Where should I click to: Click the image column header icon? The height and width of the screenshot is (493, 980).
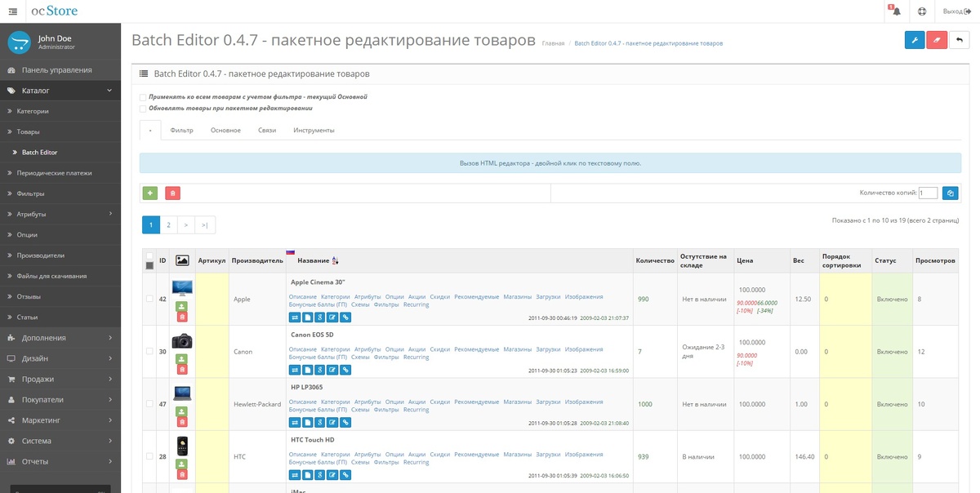(x=183, y=260)
